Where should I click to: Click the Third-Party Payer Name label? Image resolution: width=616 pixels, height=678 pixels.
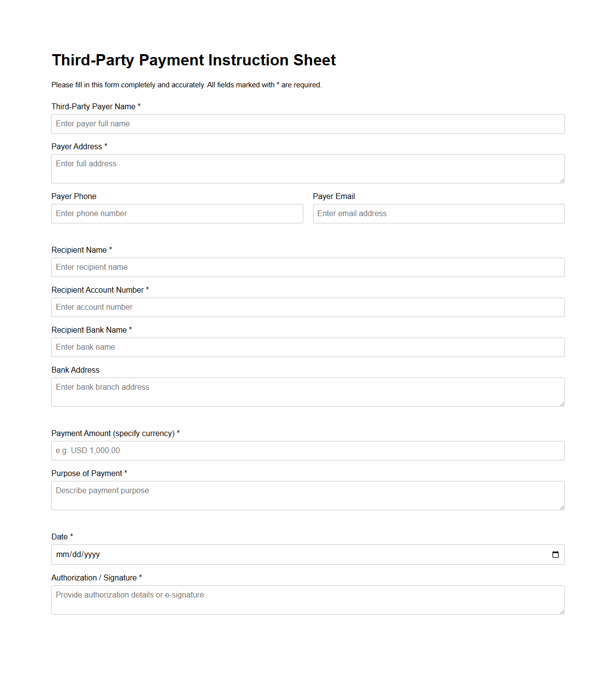[x=96, y=106]
